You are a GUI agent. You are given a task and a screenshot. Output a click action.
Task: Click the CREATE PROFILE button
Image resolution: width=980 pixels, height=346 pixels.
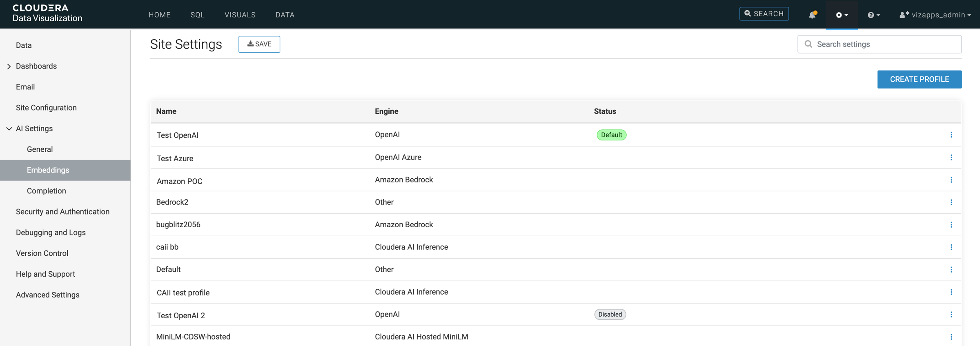click(919, 79)
